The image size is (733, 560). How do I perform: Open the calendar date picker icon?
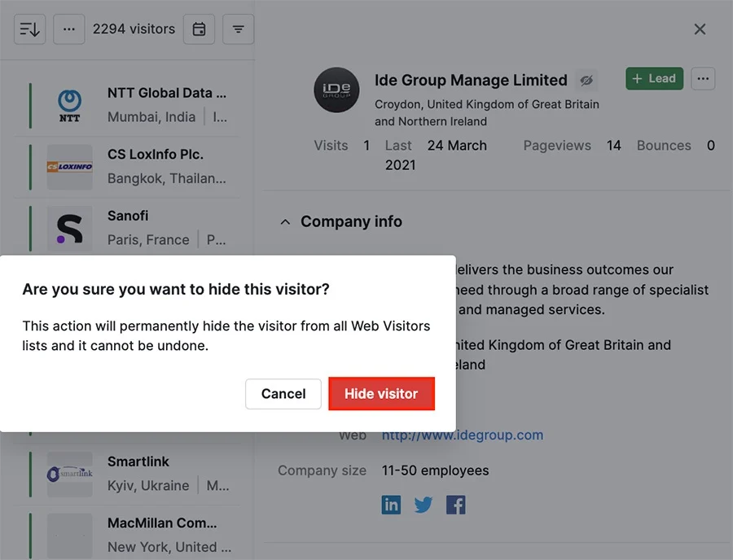point(200,29)
